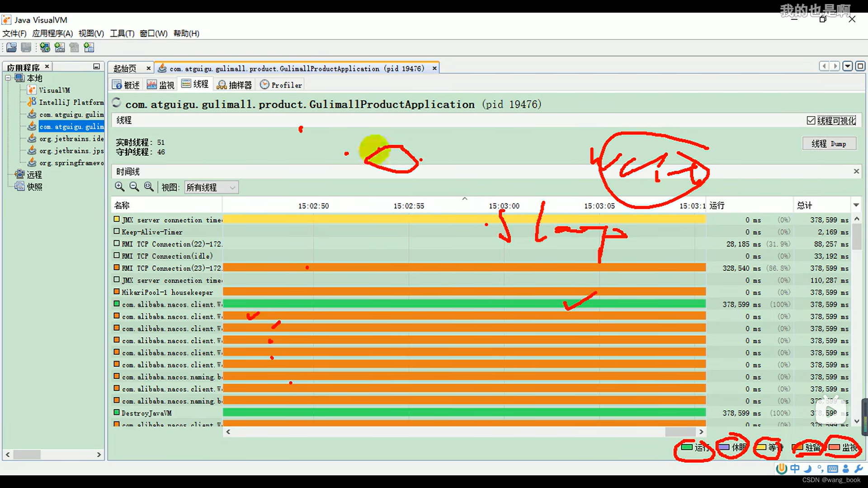The height and width of the screenshot is (488, 868).
Task: Click DestroyJavaVM green running timeline bar
Action: tap(464, 412)
